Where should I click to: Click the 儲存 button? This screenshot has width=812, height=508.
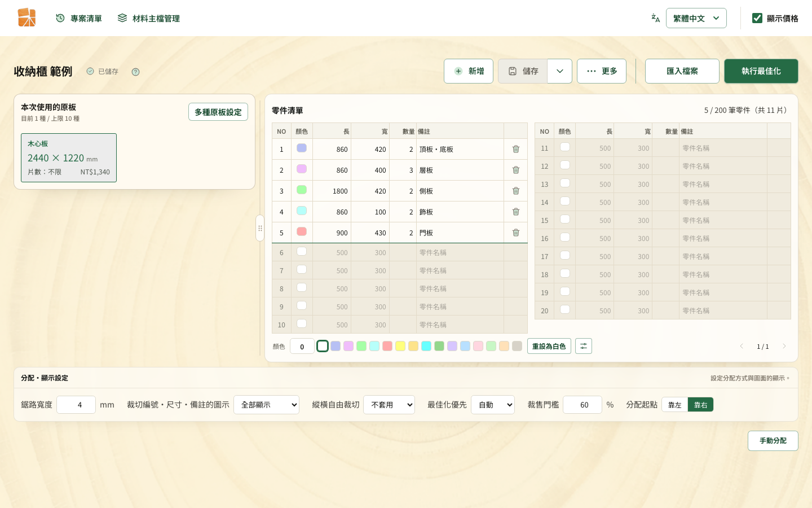click(523, 71)
